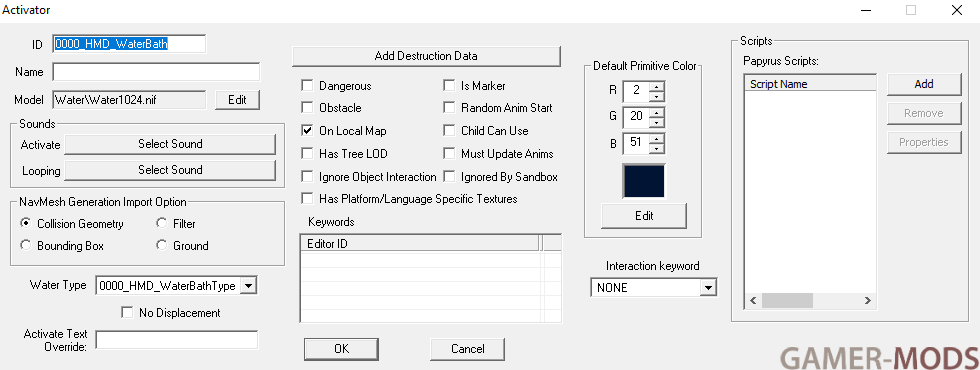
Task: Click Add Destruction Data button
Action: click(426, 56)
